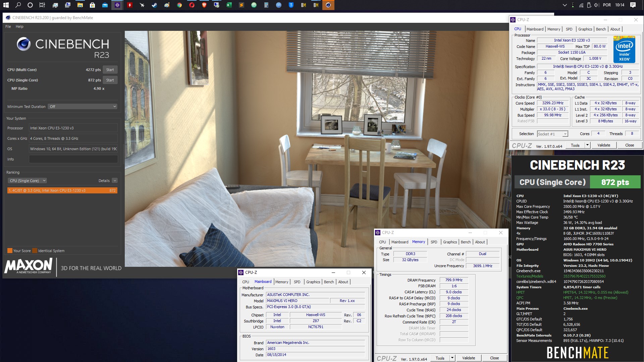This screenshot has width=644, height=362.
Task: Open Cinebench Help menu
Action: tap(19, 26)
